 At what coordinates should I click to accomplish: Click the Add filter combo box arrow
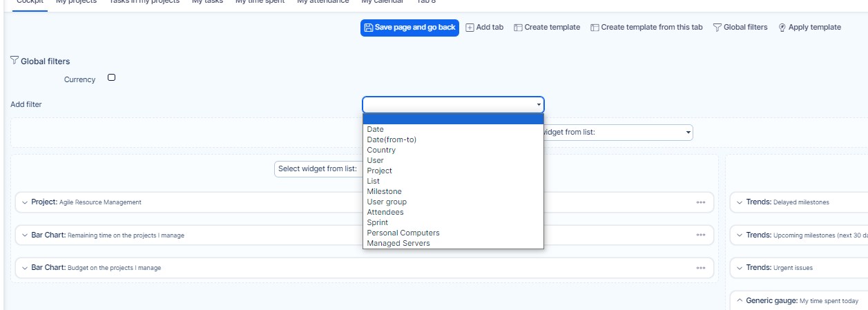coord(539,105)
